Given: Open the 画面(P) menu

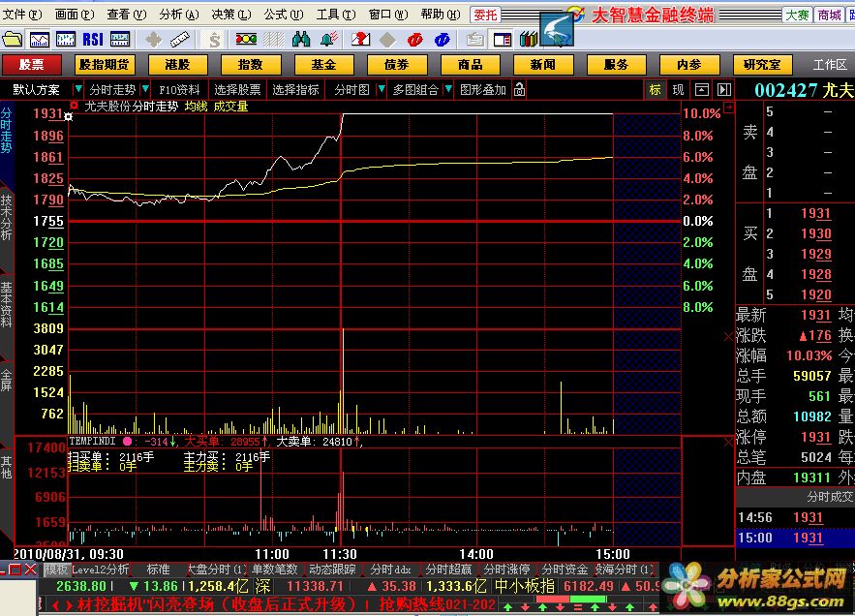Looking at the screenshot, I should (x=75, y=15).
